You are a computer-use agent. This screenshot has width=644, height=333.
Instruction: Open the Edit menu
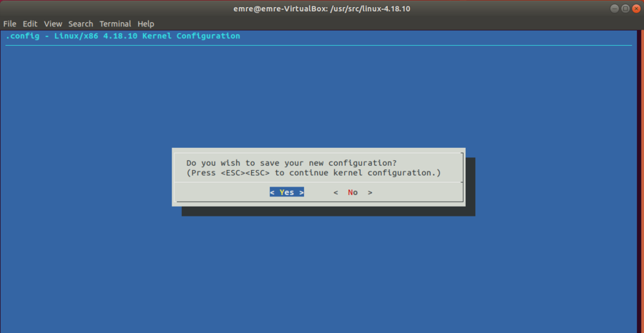tap(30, 24)
